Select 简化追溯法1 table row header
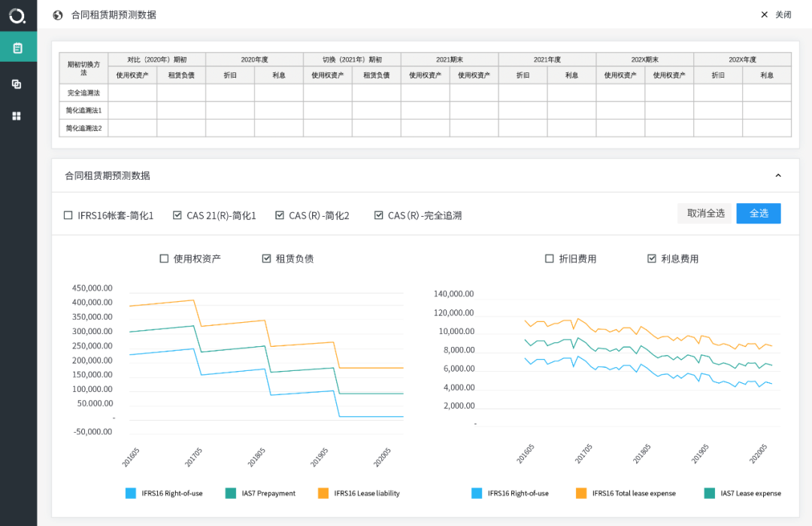The height and width of the screenshot is (526, 812). click(83, 111)
